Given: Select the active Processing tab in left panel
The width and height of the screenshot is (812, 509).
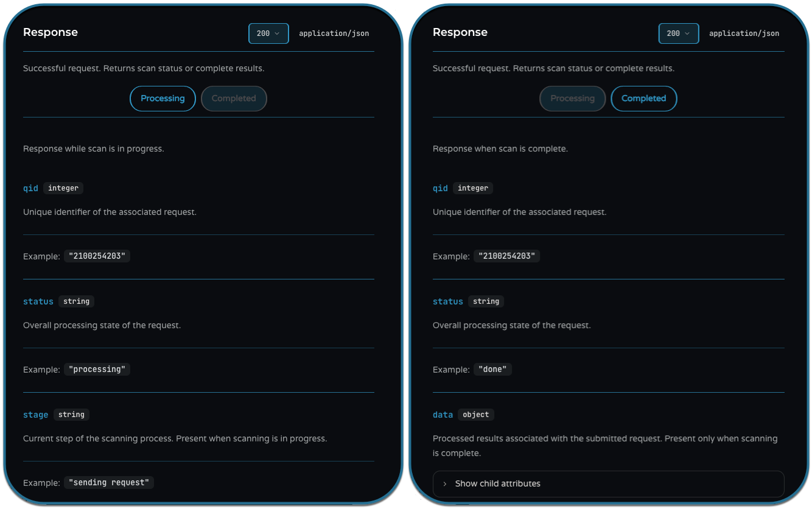Looking at the screenshot, I should [163, 99].
